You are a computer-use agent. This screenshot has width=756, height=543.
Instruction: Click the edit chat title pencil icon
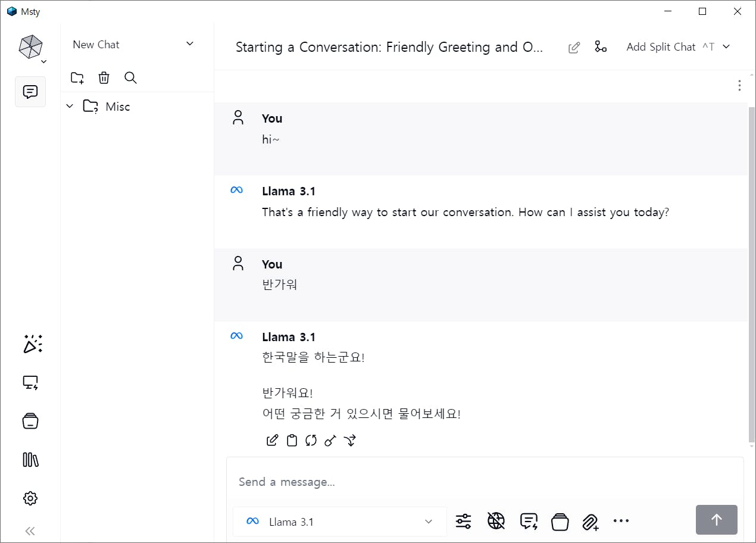tap(574, 48)
